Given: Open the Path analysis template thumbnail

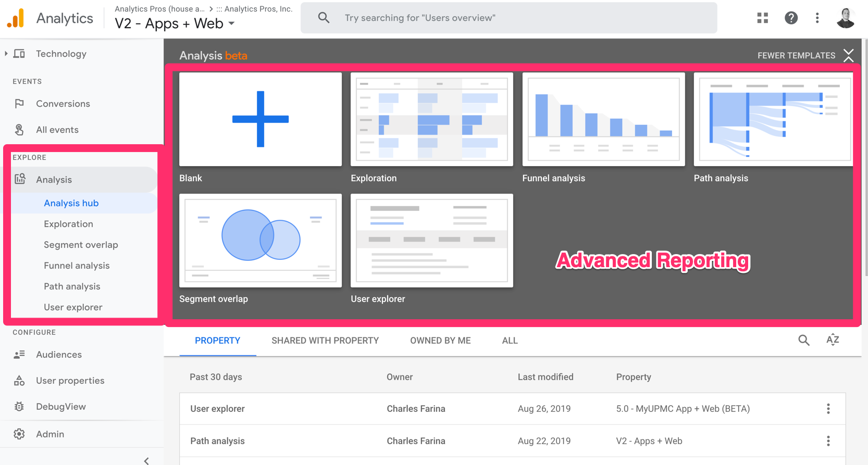Looking at the screenshot, I should pos(773,119).
